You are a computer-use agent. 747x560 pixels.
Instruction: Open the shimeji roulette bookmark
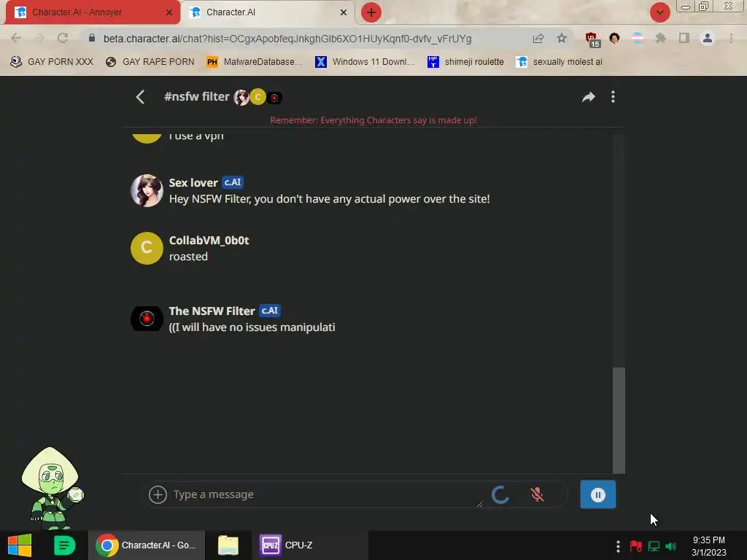pos(465,62)
